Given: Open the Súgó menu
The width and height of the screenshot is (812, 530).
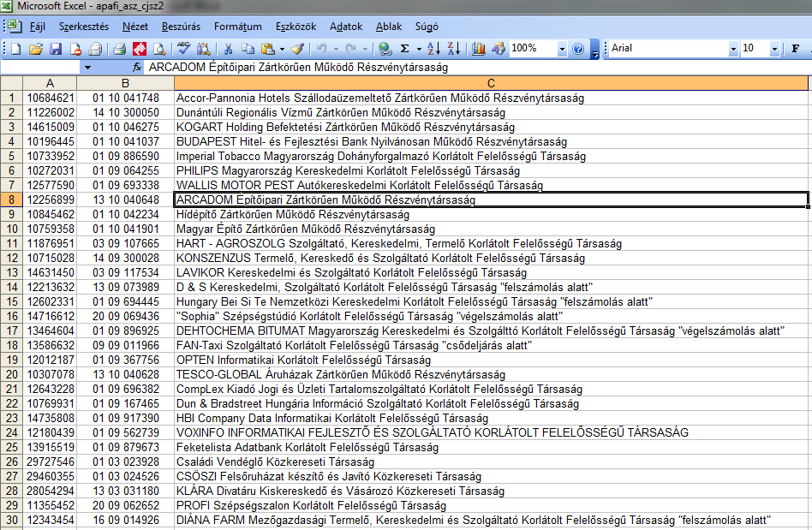Looking at the screenshot, I should point(427,27).
